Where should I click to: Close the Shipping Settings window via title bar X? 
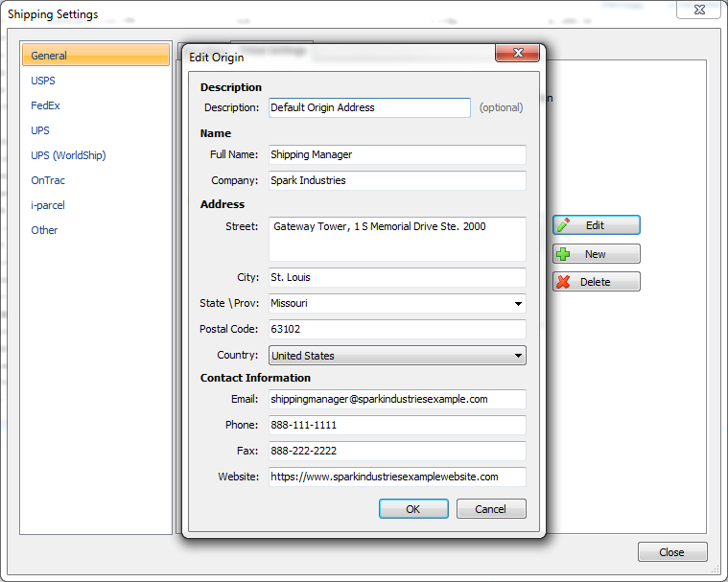click(699, 10)
